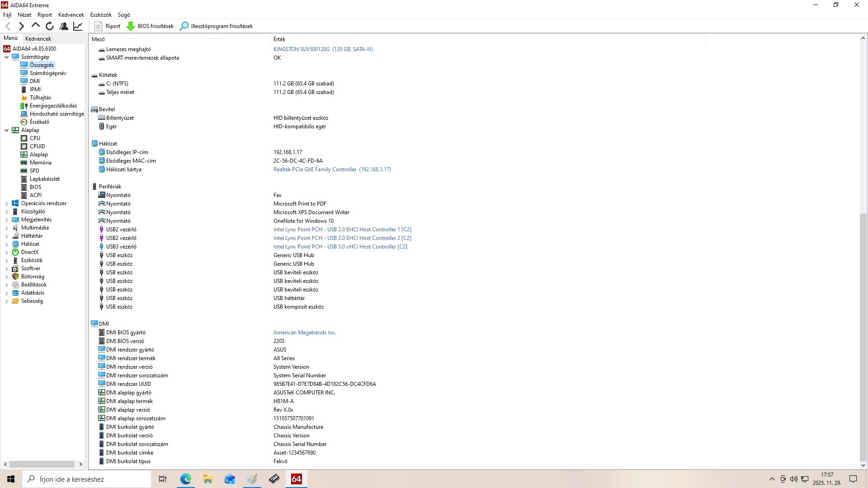Select the Érzékelő sensor tree item
The width and height of the screenshot is (868, 488).
(39, 122)
